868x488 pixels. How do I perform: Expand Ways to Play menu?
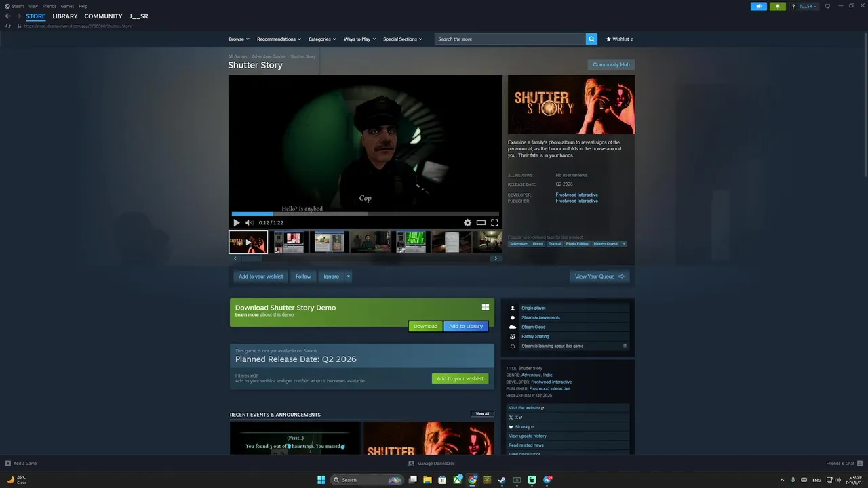point(359,39)
